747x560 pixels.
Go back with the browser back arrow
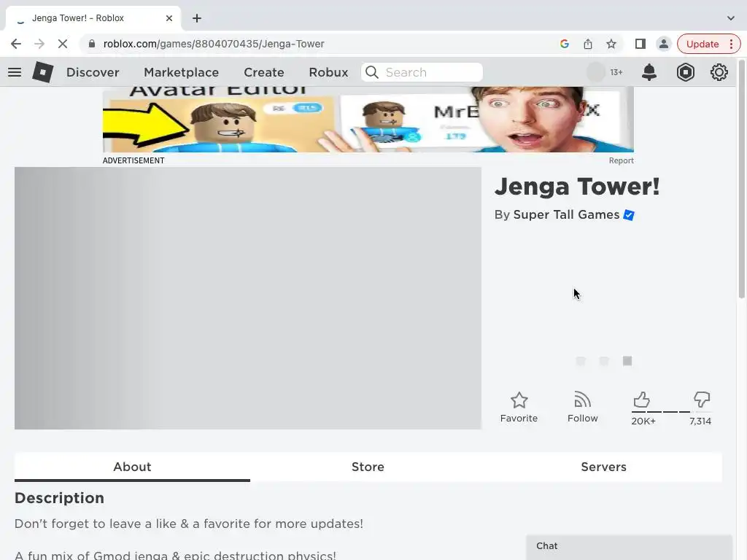[x=16, y=44]
